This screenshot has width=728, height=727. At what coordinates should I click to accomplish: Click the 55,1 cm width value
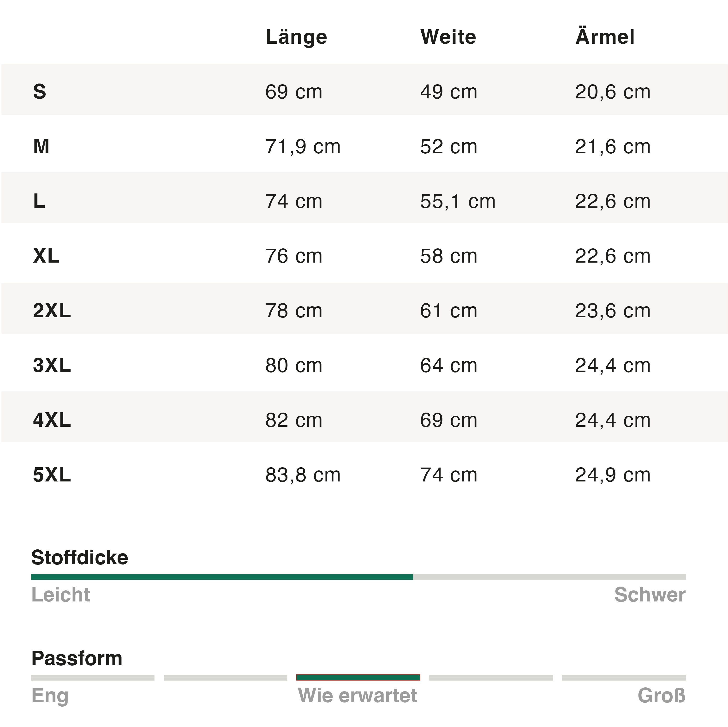[457, 201]
